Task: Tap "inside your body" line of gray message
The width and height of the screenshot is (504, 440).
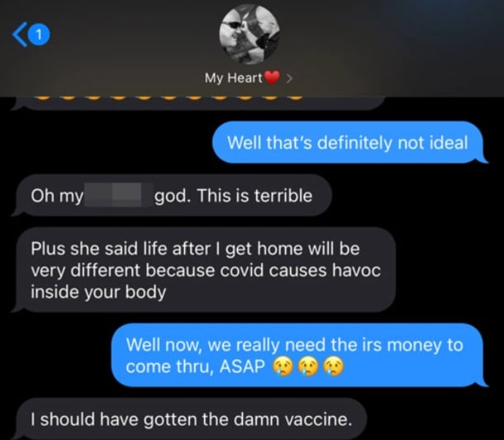Action: (x=98, y=291)
